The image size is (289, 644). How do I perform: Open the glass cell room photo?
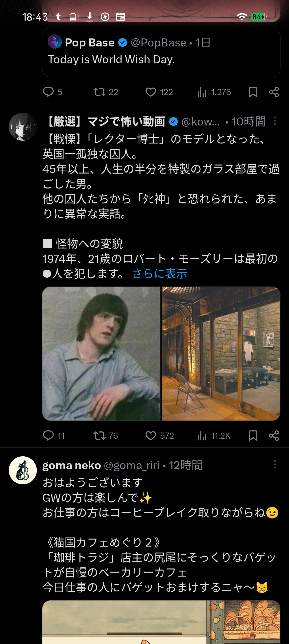221,354
